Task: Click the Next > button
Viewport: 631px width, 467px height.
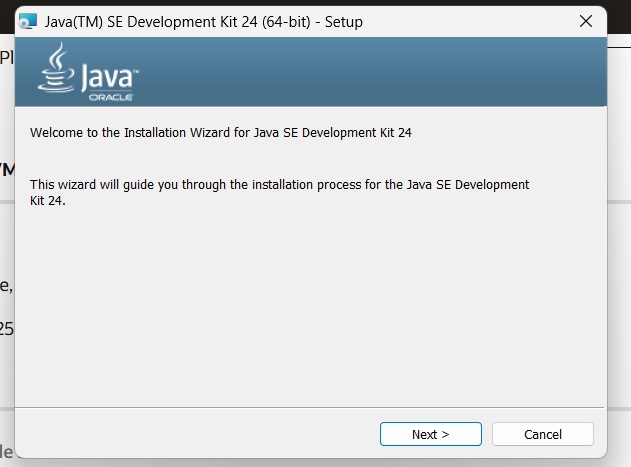Action: click(431, 434)
